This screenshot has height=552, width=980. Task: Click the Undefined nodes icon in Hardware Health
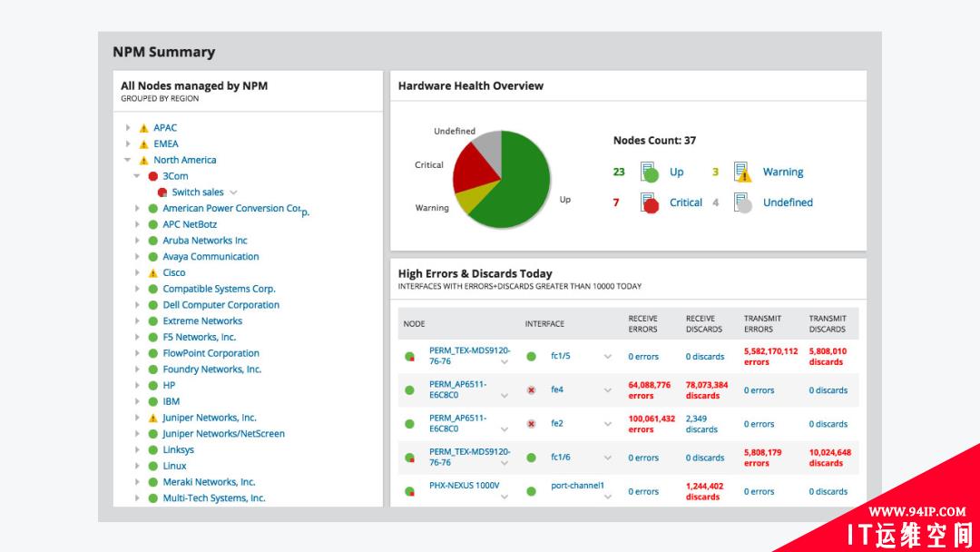742,202
